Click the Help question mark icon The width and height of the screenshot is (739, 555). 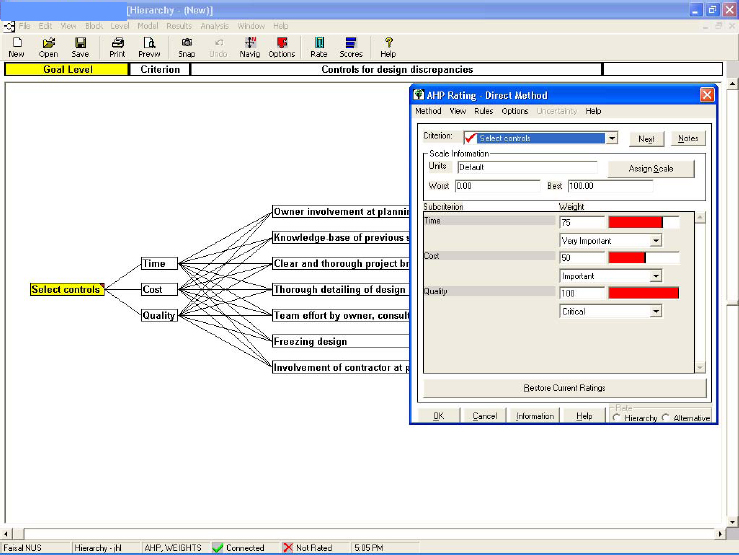[x=388, y=47]
